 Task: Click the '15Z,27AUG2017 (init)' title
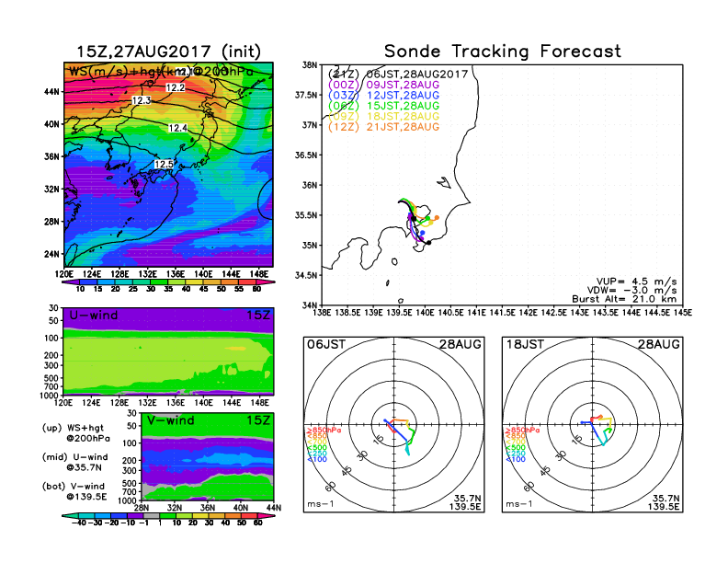pyautogui.click(x=168, y=52)
